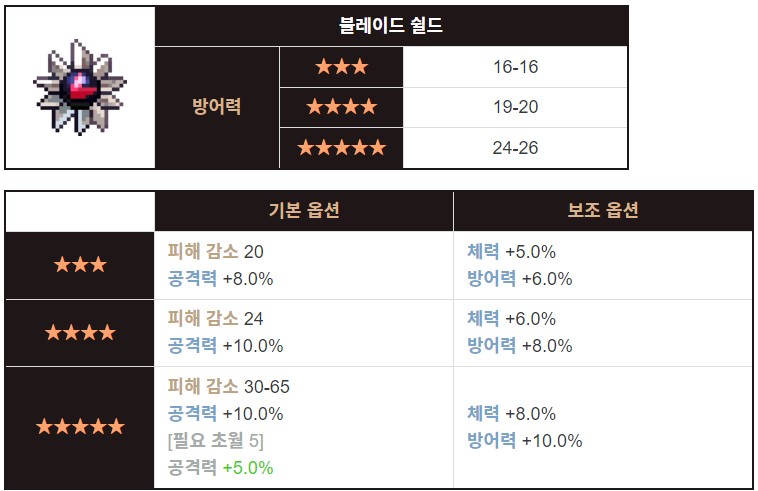Click the [필요 초월 5] requirement text
This screenshot has height=491, width=758.
[216, 440]
